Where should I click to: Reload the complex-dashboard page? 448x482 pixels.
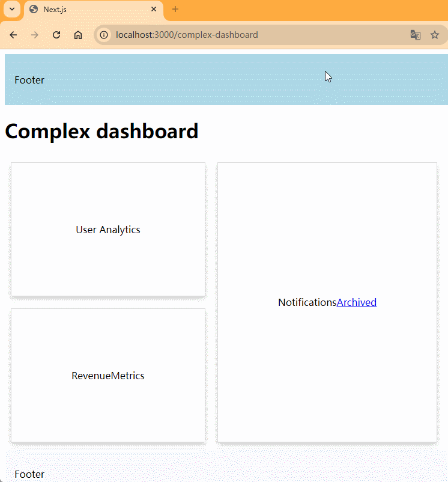[56, 35]
